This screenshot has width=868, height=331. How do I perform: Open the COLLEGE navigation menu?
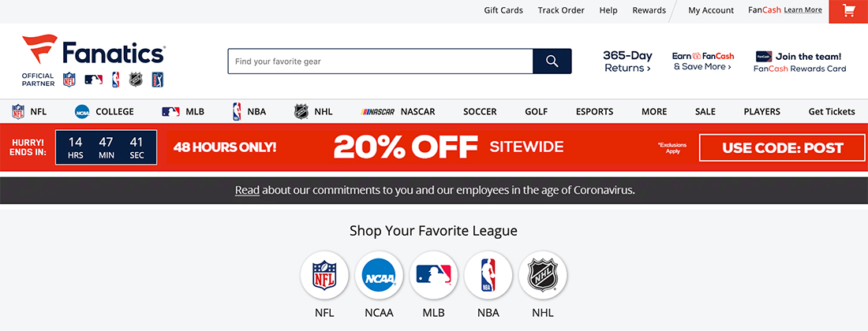(105, 112)
